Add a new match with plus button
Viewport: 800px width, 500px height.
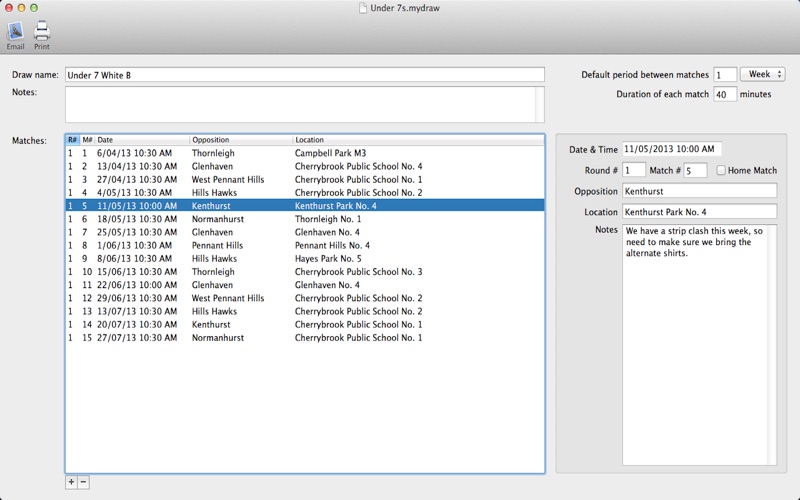point(71,482)
